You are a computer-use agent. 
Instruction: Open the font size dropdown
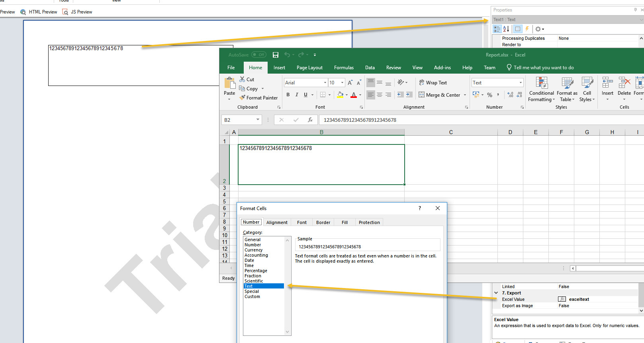point(342,83)
